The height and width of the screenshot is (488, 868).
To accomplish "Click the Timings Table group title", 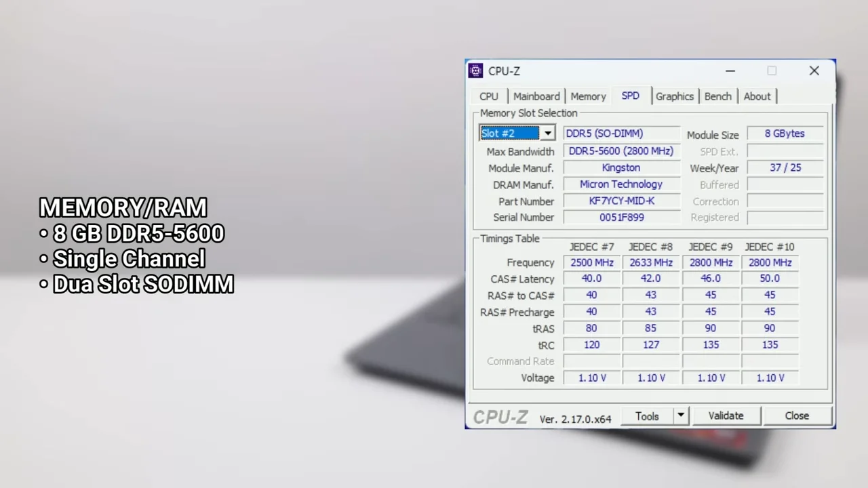I will (x=510, y=239).
